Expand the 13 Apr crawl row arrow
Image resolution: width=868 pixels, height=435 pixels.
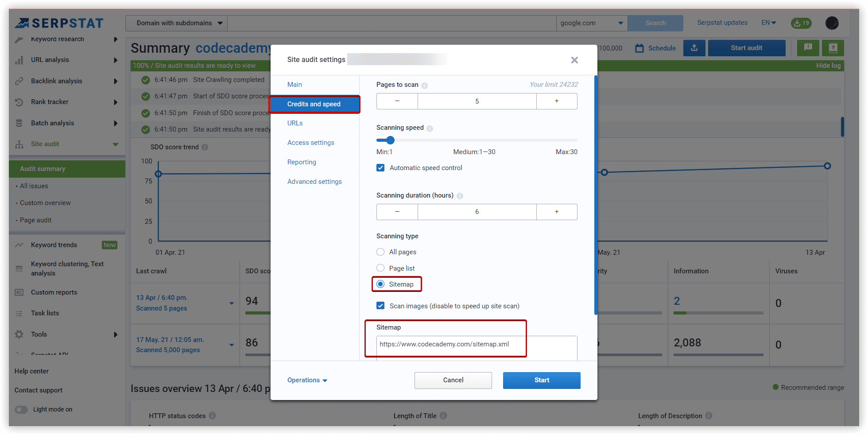tap(232, 303)
